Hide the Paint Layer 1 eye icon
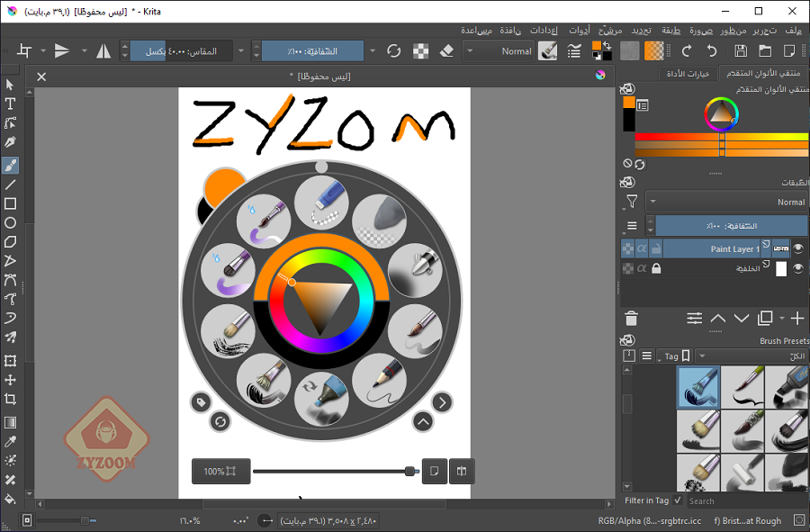This screenshot has height=532, width=810. (x=798, y=249)
